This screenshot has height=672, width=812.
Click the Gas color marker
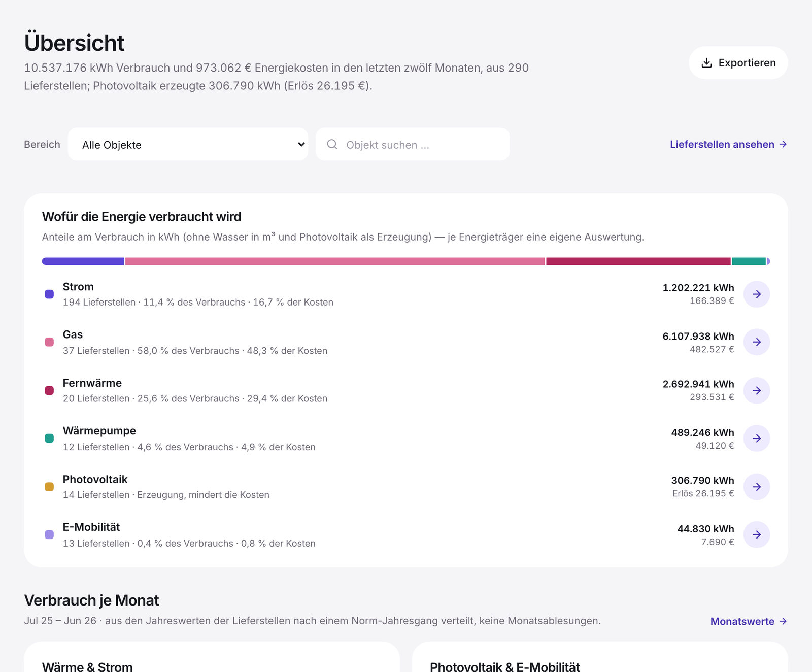[49, 342]
